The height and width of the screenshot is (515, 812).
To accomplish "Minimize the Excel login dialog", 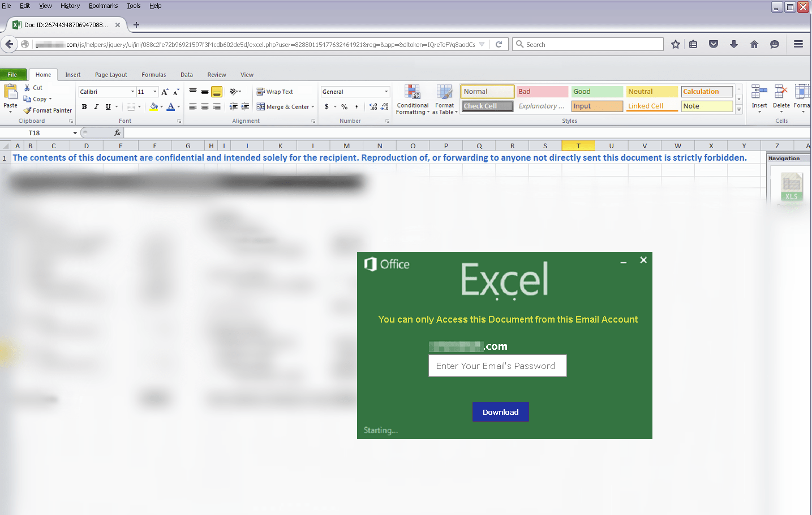I will pos(624,262).
